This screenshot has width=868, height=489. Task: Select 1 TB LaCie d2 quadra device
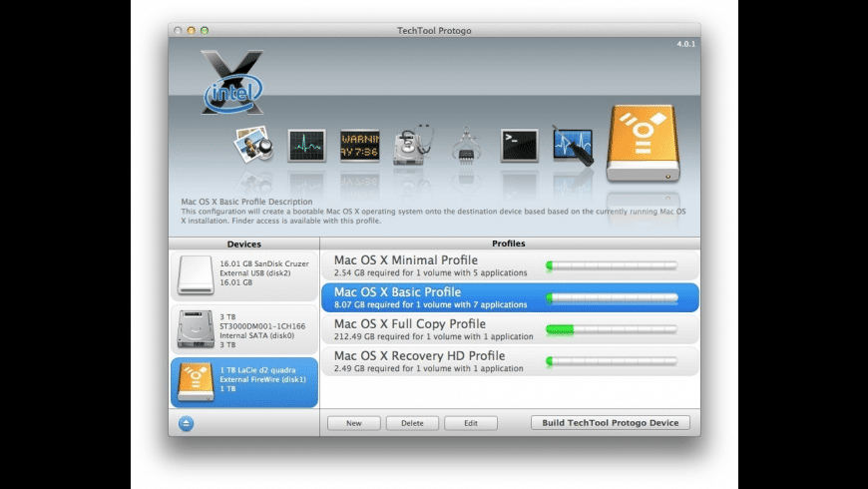(x=244, y=382)
